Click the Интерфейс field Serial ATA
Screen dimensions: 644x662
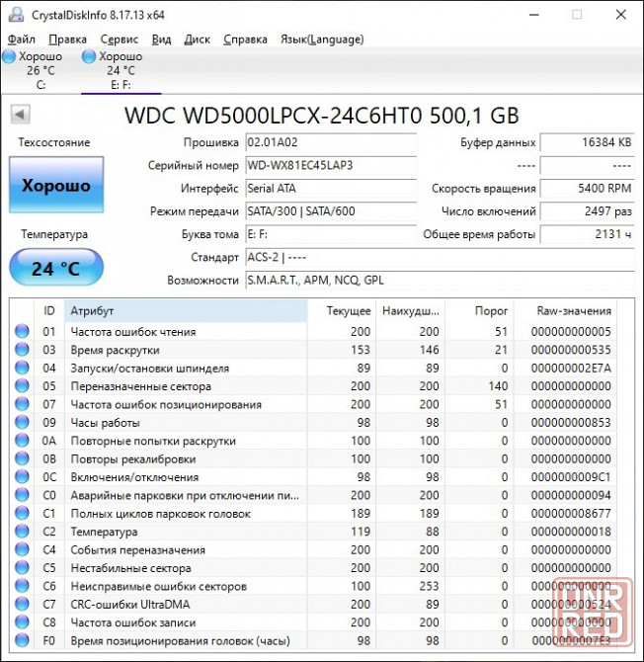(331, 189)
